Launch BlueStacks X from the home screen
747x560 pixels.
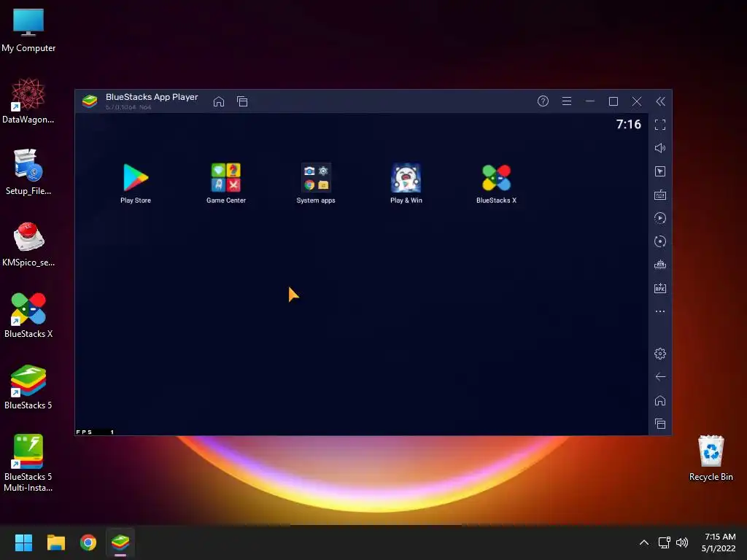[496, 183]
